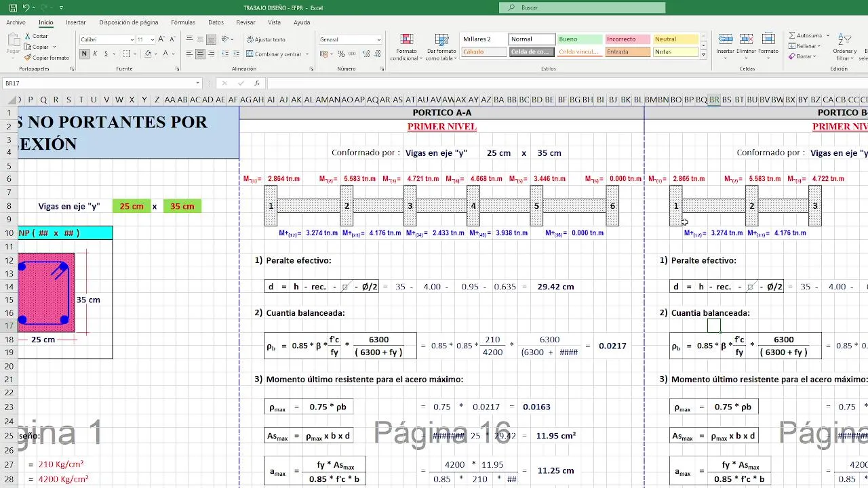Screen dimensions: 868x488
Task: Select column header BR
Action: click(x=714, y=100)
